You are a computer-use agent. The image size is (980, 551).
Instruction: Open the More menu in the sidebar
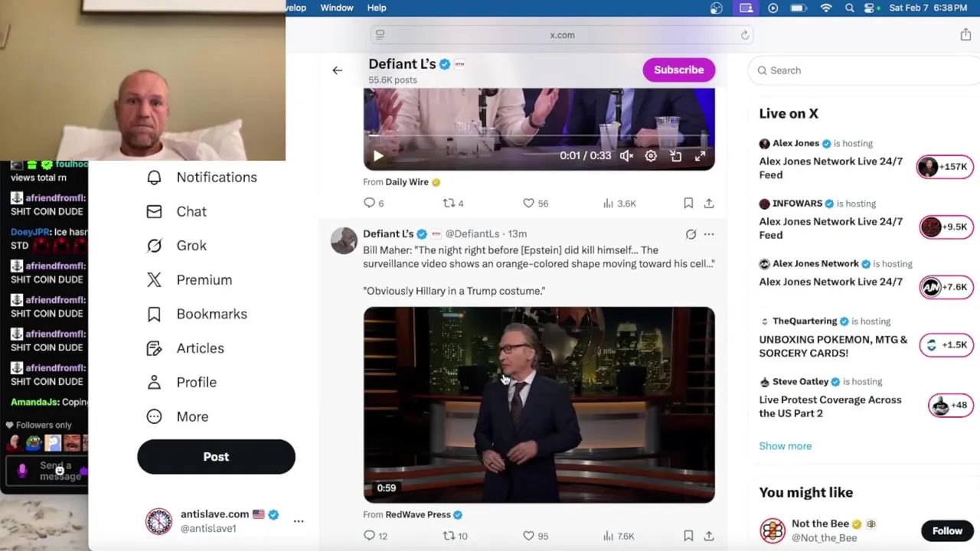coord(177,417)
